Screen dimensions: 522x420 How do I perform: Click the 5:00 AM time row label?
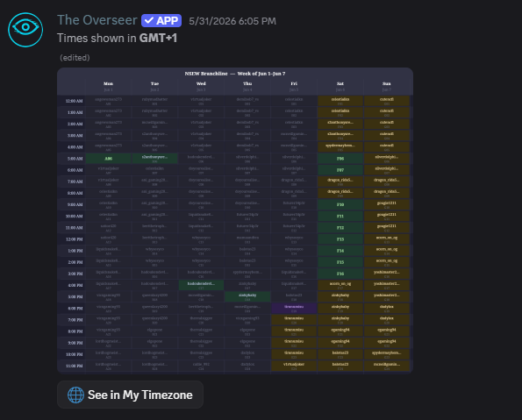point(75,159)
